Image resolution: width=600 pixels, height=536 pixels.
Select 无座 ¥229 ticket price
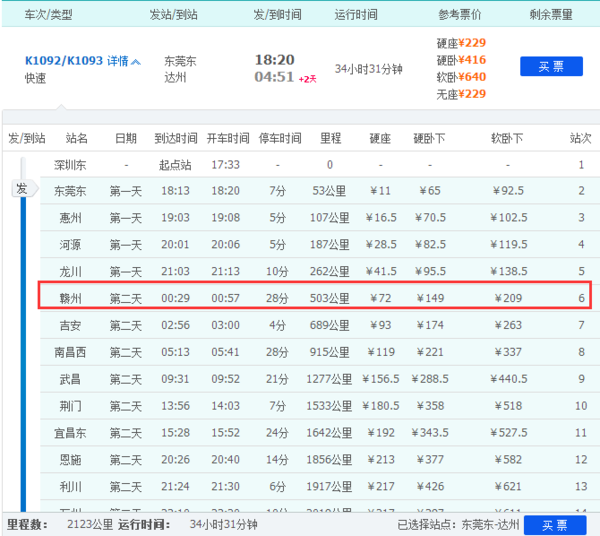pos(460,94)
